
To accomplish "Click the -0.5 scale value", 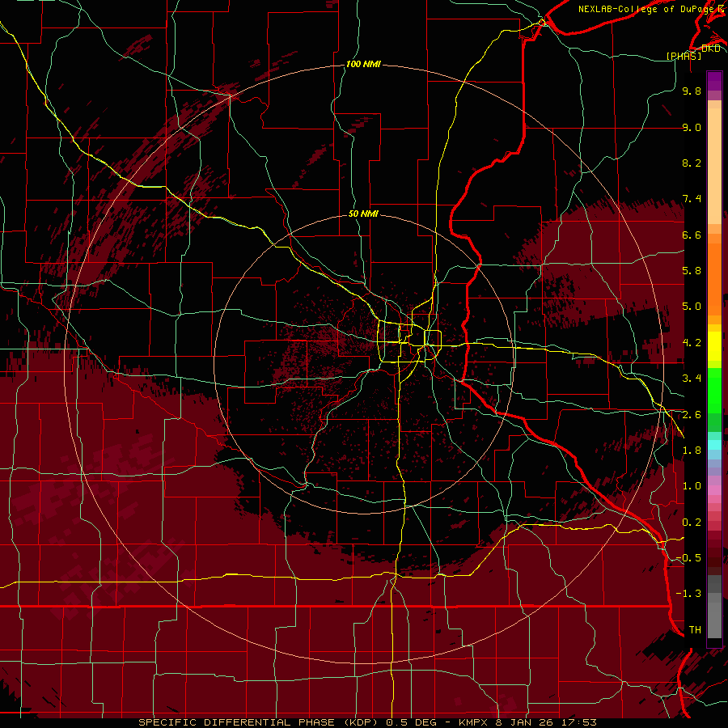I will [x=688, y=558].
